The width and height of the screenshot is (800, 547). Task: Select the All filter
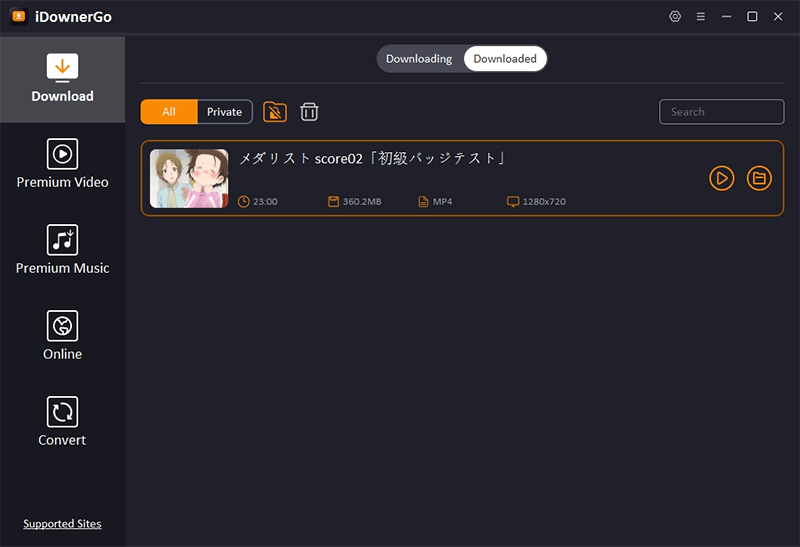[x=169, y=112]
